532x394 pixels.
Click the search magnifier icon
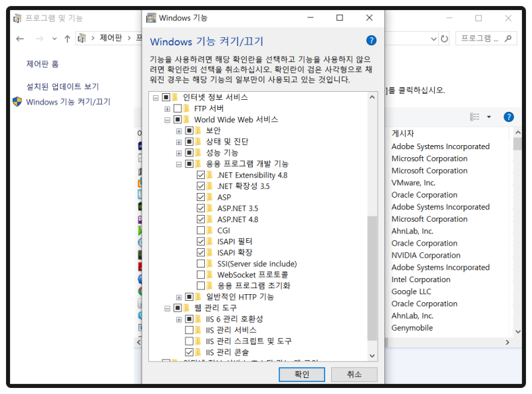(508, 39)
